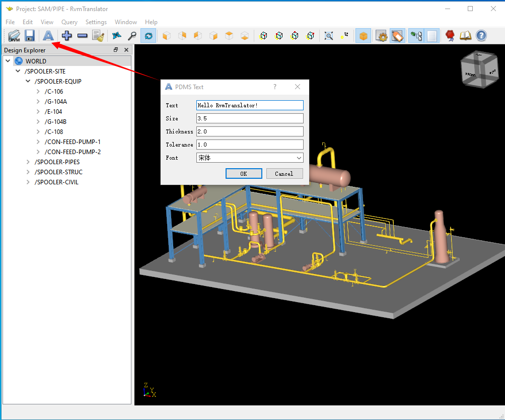Image resolution: width=505 pixels, height=420 pixels.
Task: Select /CON-FEED-PUMP-2 tree row
Action: pos(73,152)
